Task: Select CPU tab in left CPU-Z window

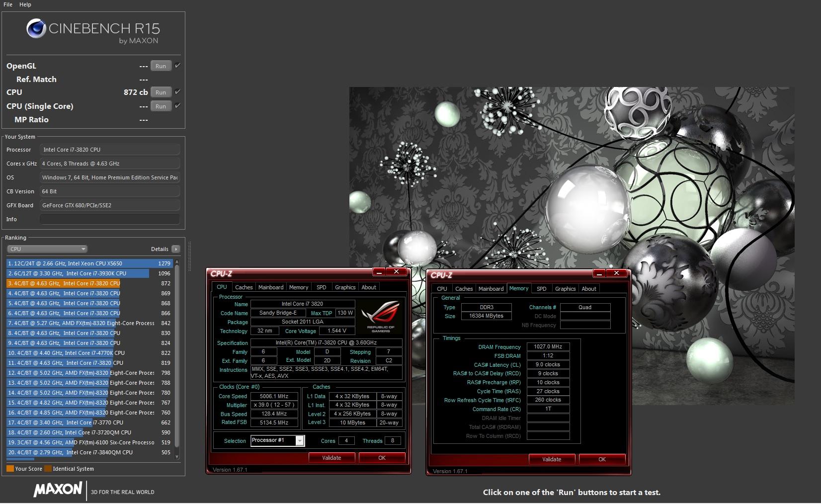Action: (222, 287)
